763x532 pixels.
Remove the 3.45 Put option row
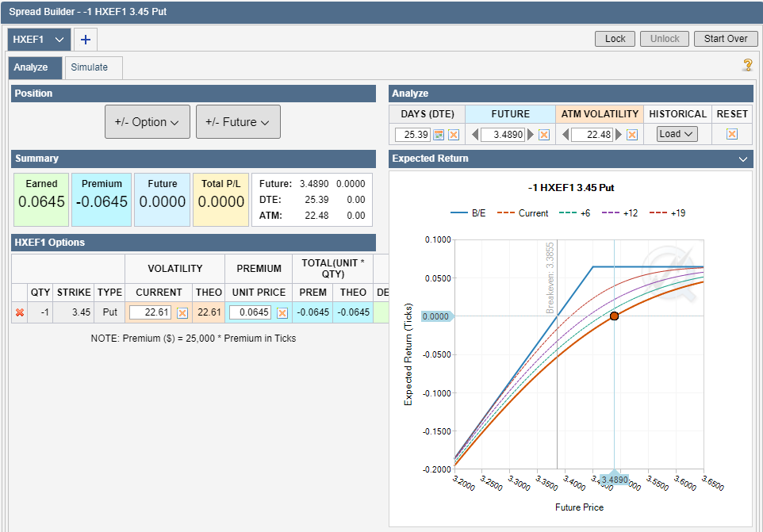pos(20,312)
